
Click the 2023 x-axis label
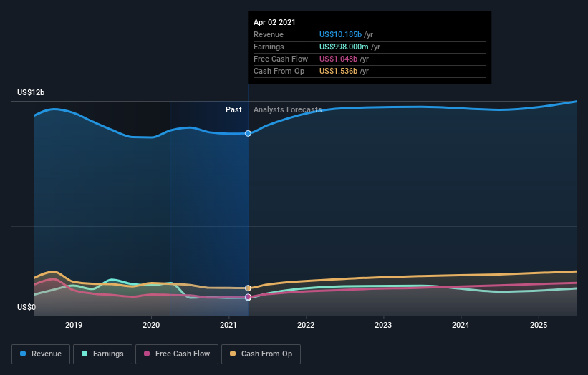(x=383, y=325)
